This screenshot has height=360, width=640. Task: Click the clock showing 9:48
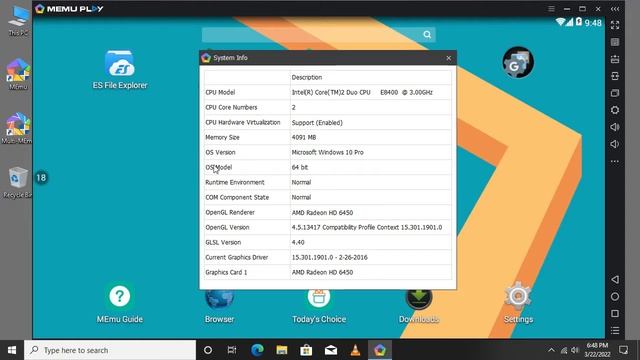(593, 23)
